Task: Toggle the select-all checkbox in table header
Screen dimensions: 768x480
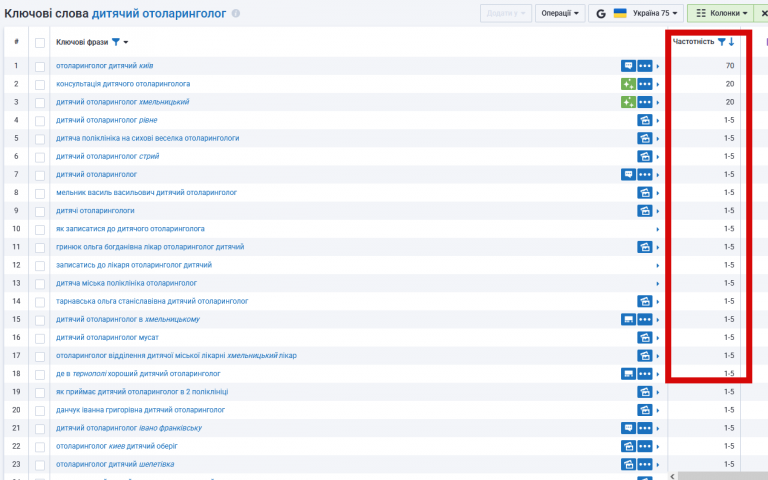Action: [40, 43]
